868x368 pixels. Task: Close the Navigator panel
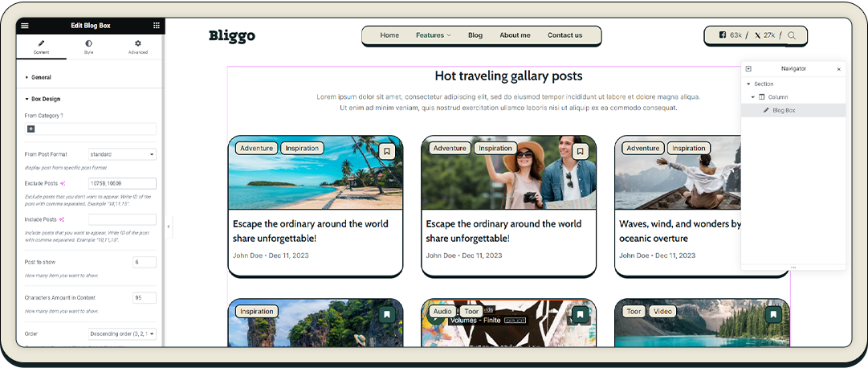point(838,69)
